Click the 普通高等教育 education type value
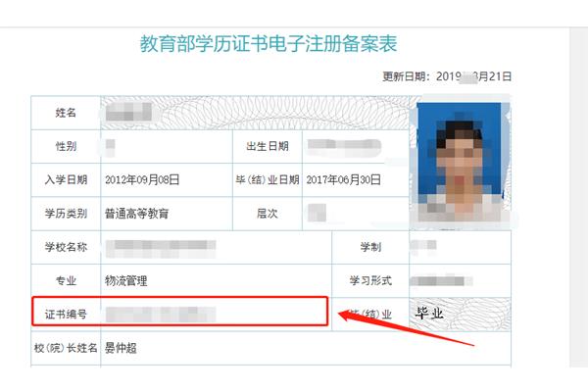 (136, 214)
